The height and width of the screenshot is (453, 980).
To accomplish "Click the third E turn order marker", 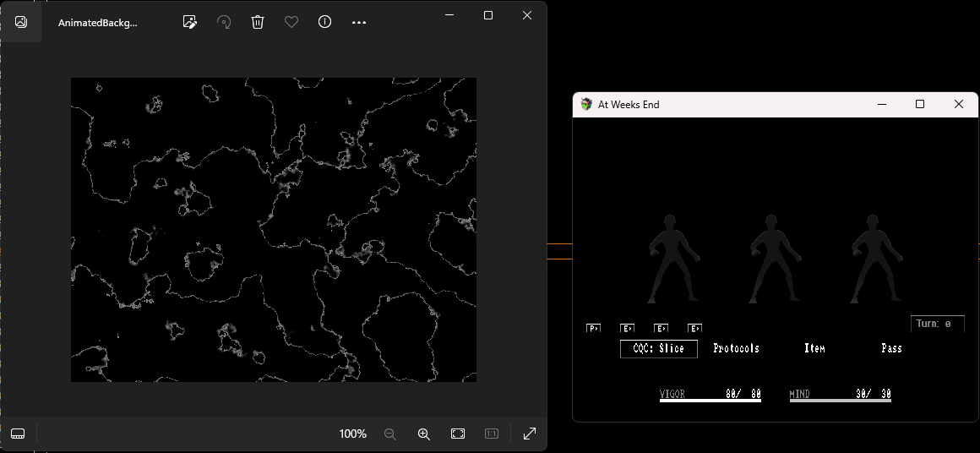I will (695, 328).
